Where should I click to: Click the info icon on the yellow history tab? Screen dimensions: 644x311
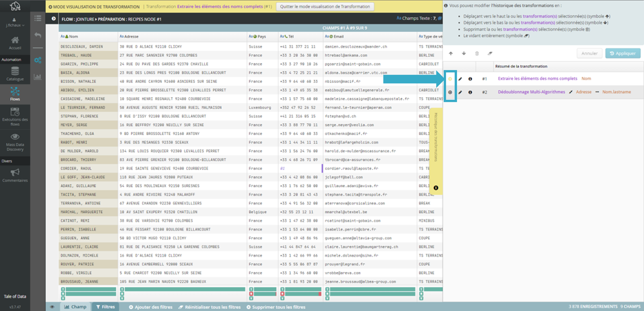tap(436, 188)
